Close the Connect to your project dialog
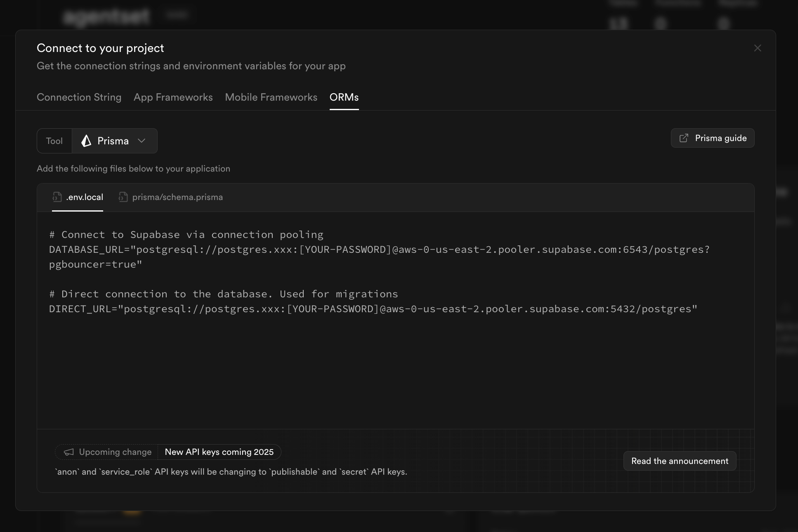 coord(758,48)
